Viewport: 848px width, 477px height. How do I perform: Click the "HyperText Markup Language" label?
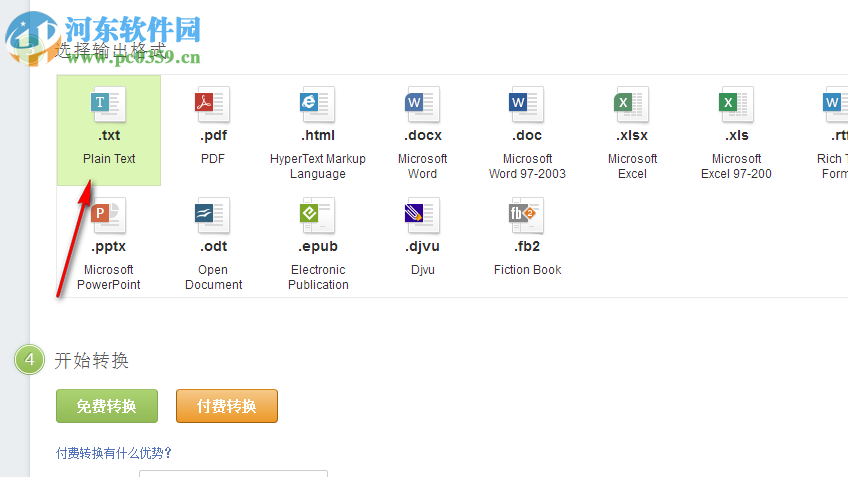pos(317,166)
